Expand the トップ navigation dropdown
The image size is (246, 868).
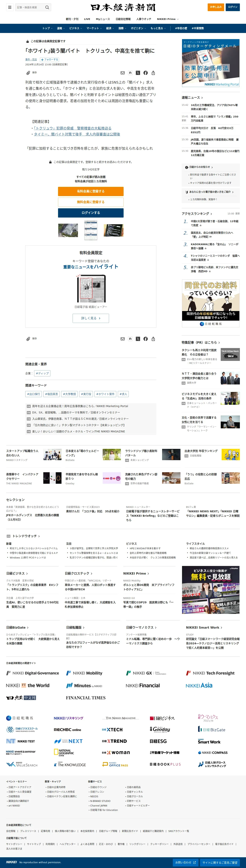pos(47,28)
